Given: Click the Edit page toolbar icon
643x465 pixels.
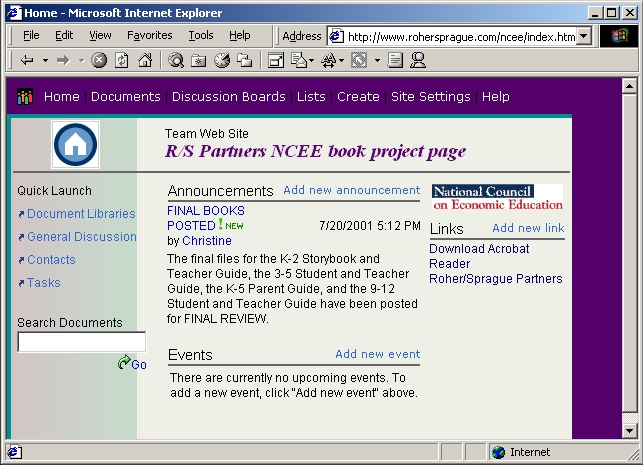Looking at the screenshot, I should click(359, 60).
